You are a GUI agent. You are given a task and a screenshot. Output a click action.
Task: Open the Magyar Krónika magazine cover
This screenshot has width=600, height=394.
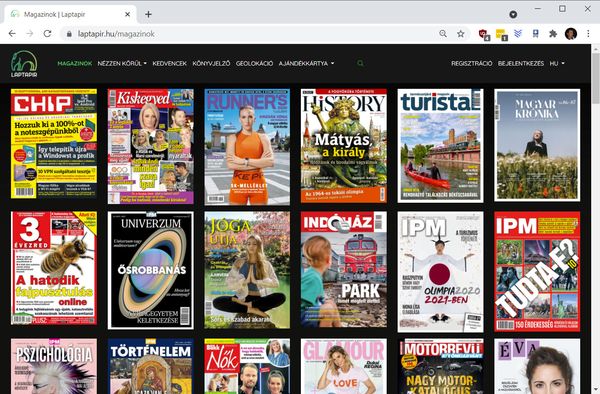[x=537, y=145]
